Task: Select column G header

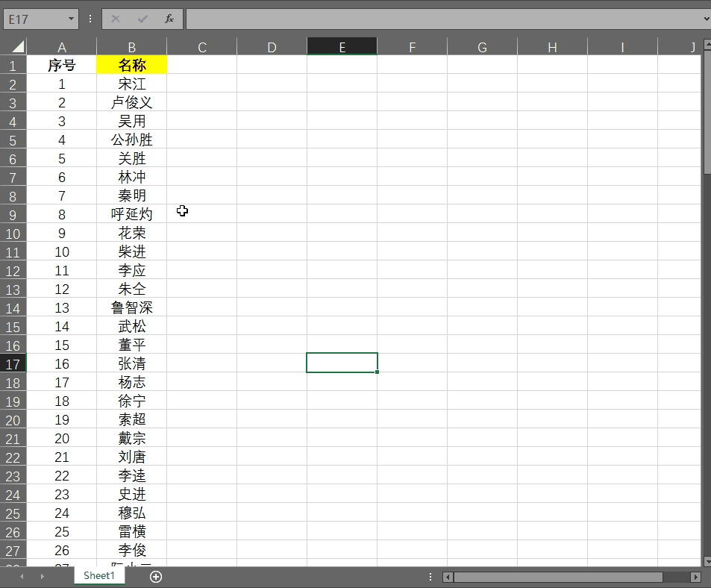Action: click(482, 47)
